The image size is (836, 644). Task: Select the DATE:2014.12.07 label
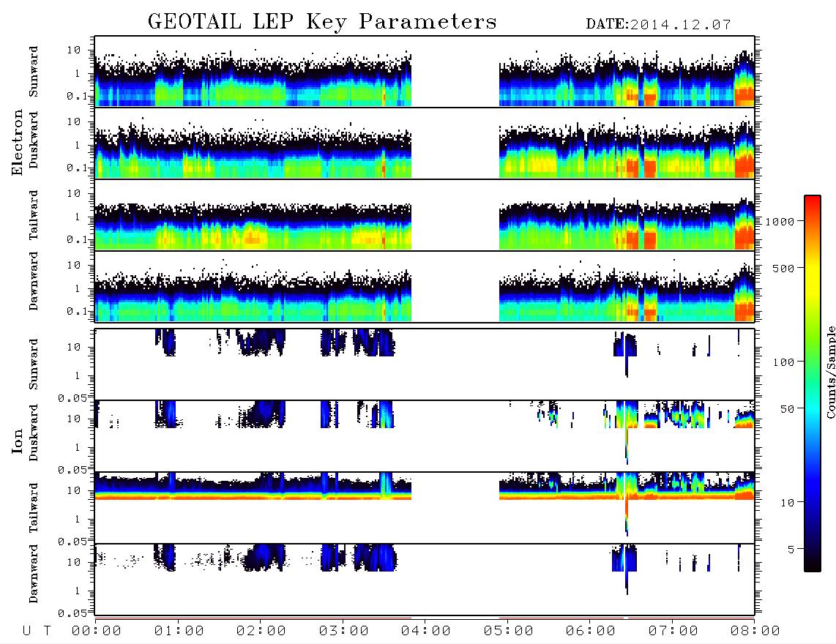[658, 25]
